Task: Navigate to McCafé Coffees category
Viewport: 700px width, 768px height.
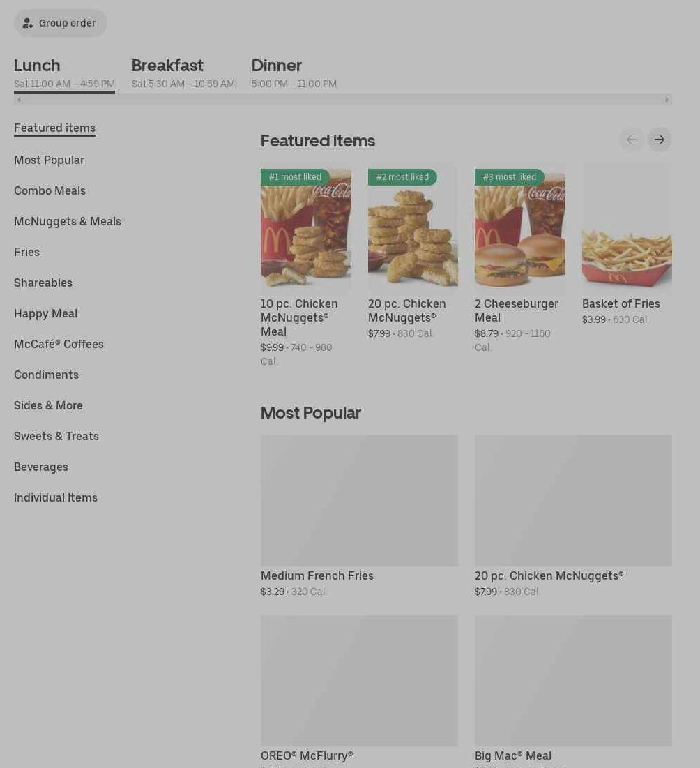Action: 59,344
